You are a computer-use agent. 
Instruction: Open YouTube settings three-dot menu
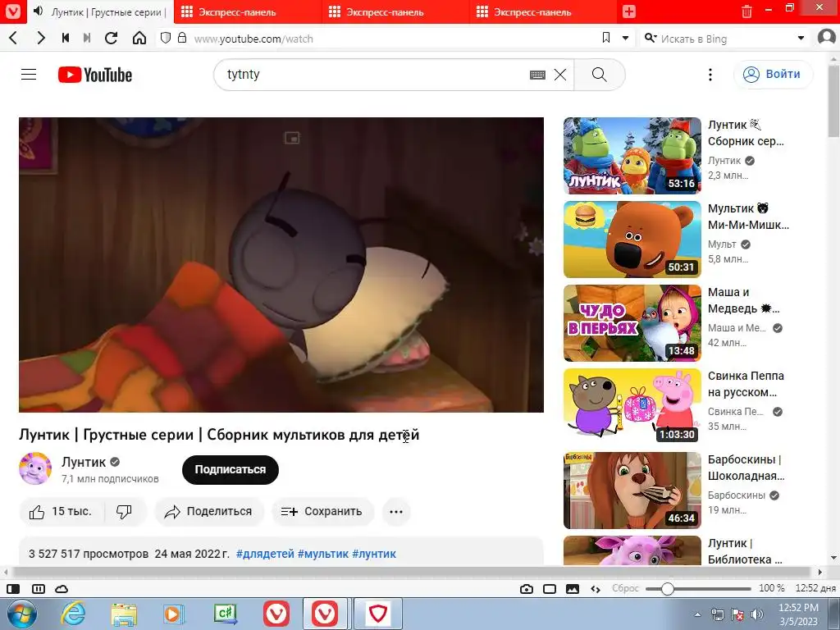click(710, 75)
